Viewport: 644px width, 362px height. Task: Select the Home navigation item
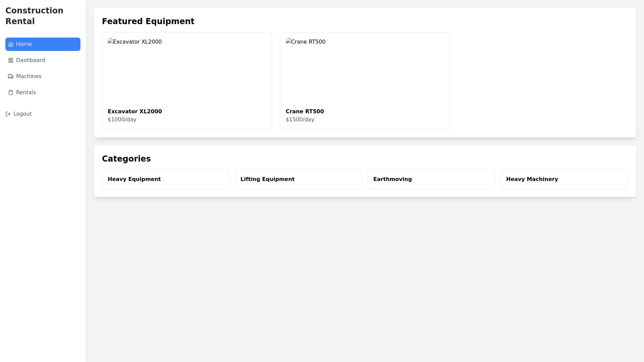coord(24,44)
